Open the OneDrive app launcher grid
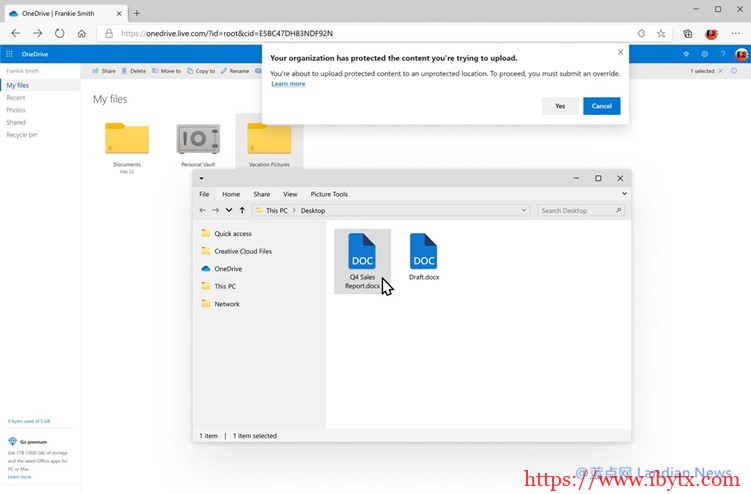Image resolution: width=751 pixels, height=494 pixels. 9,54
